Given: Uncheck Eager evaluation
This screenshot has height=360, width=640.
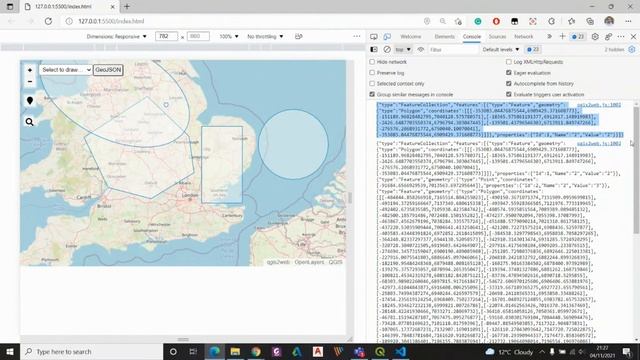Looking at the screenshot, I should [x=509, y=73].
